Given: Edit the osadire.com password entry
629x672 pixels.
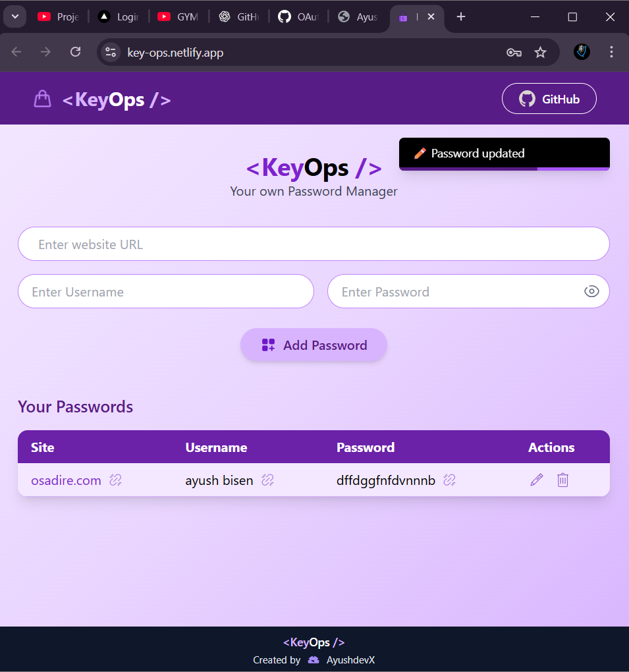Looking at the screenshot, I should click(537, 480).
